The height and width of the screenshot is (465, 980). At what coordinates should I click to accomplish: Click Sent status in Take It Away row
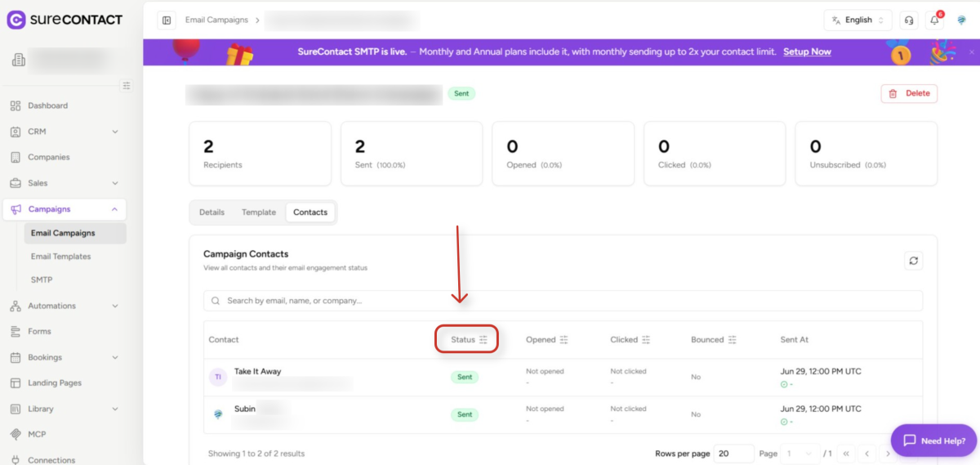pyautogui.click(x=465, y=378)
